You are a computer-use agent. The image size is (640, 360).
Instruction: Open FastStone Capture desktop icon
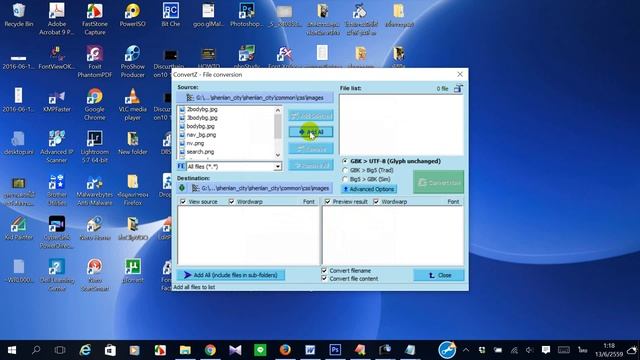(x=94, y=18)
